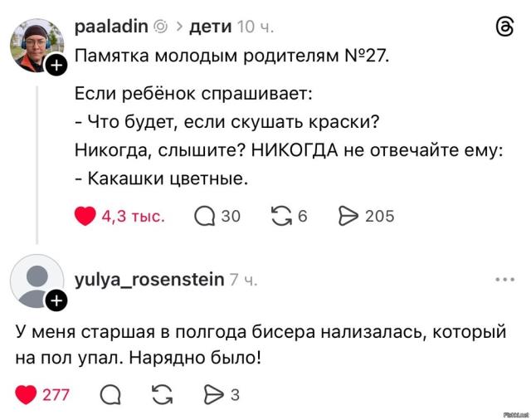The height and width of the screenshot is (420, 531).
Task: Open the Threads logo icon
Action: pyautogui.click(x=504, y=27)
